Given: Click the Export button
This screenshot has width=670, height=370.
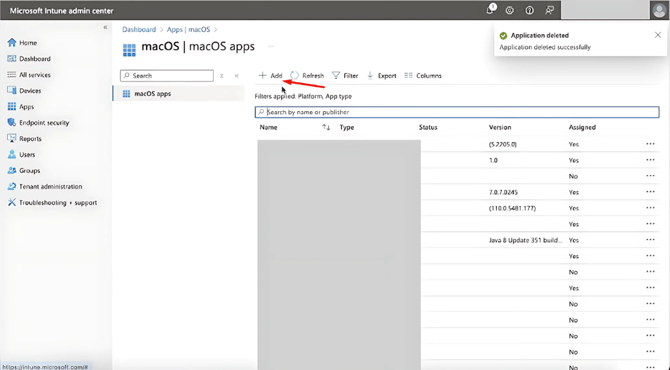Looking at the screenshot, I should point(382,76).
